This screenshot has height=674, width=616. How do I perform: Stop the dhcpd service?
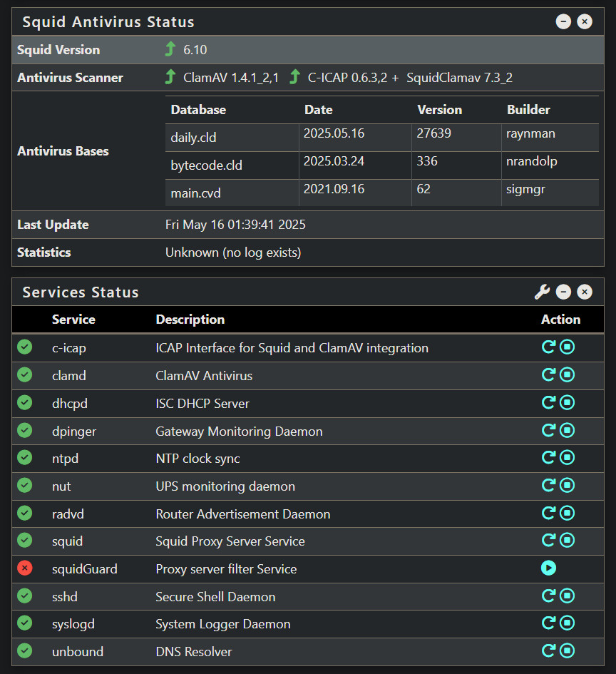tap(567, 402)
